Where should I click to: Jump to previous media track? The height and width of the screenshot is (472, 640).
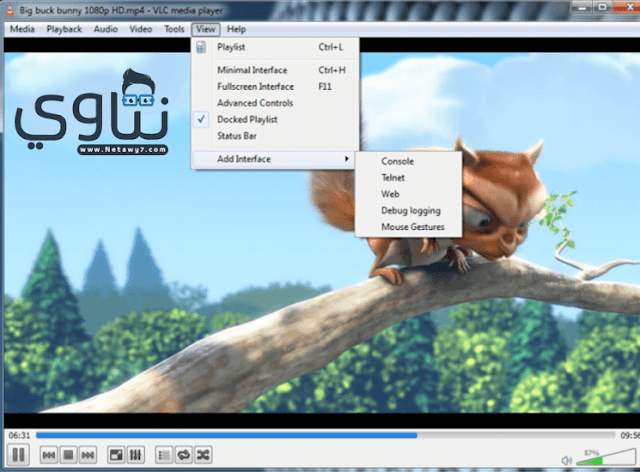coord(49,455)
